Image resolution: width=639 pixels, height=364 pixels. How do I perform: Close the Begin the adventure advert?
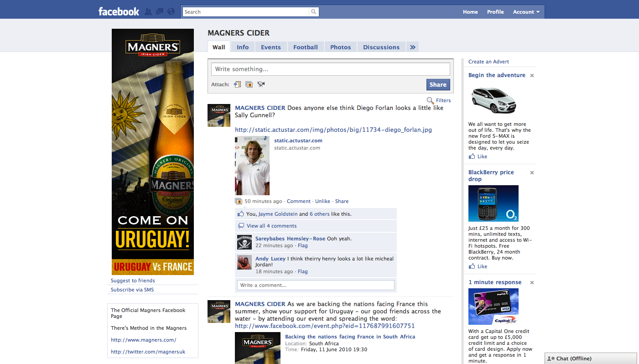click(532, 76)
